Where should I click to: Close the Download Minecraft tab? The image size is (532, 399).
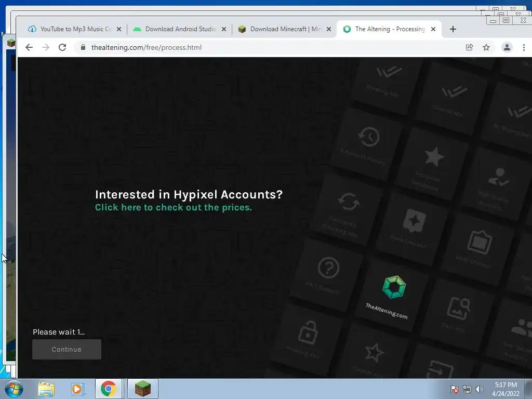click(x=329, y=29)
